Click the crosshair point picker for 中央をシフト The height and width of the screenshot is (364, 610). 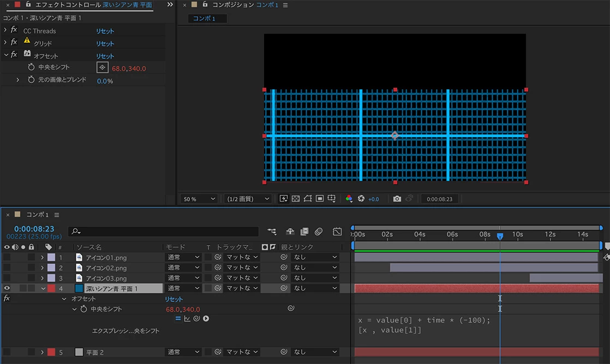[103, 68]
